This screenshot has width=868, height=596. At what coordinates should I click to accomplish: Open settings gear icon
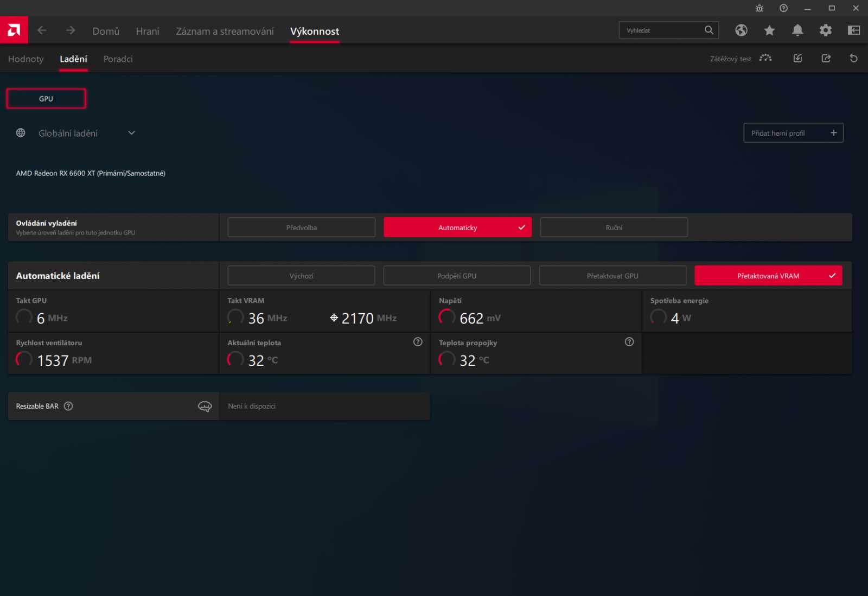pos(826,30)
